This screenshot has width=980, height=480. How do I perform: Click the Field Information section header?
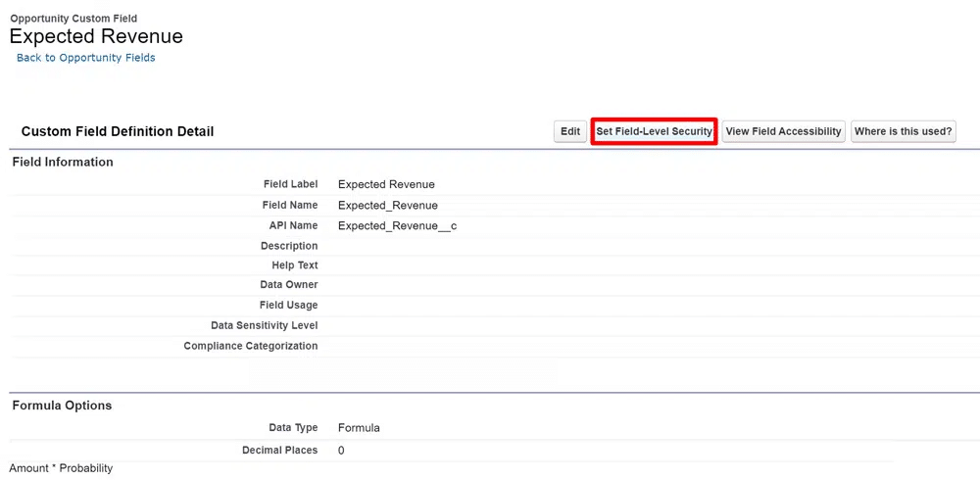click(63, 162)
